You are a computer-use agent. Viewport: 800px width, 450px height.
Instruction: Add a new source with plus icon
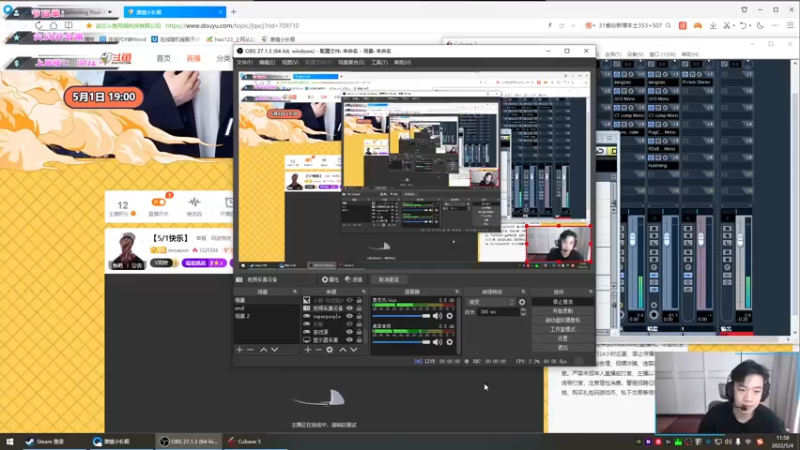pyautogui.click(x=308, y=349)
